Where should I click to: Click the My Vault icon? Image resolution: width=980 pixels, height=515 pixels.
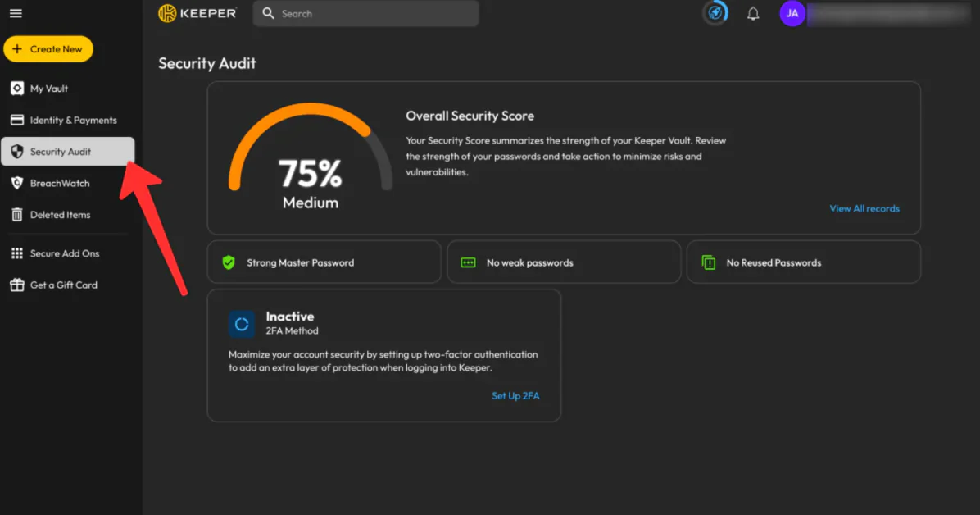17,89
